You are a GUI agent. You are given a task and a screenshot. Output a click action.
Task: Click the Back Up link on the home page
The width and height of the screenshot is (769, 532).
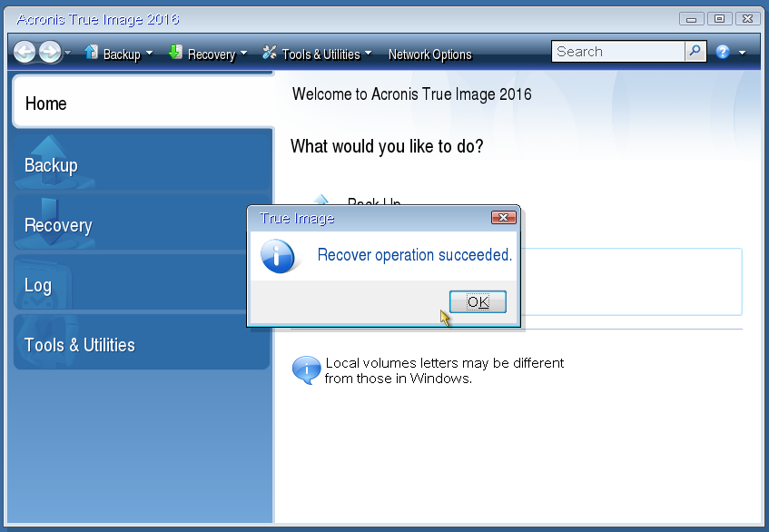[374, 201]
